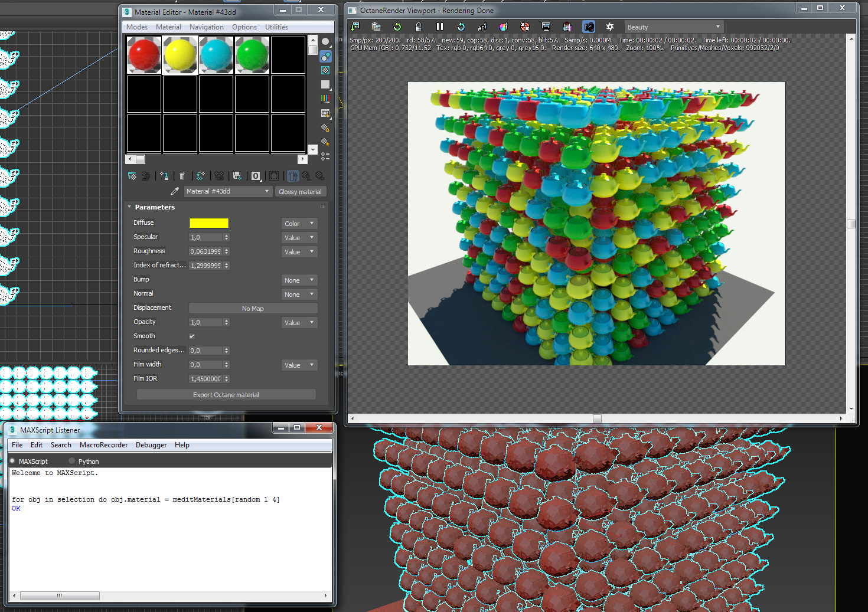868x612 pixels.
Task: Pause the Octane render
Action: (440, 27)
